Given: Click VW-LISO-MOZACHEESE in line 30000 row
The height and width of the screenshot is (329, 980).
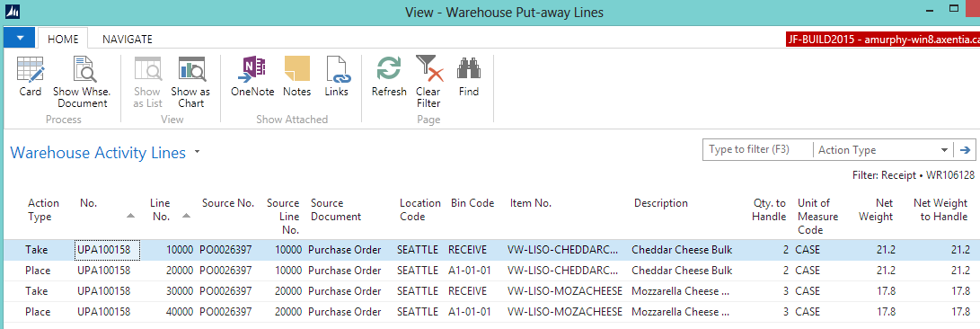Looking at the screenshot, I should pyautogui.click(x=565, y=291).
